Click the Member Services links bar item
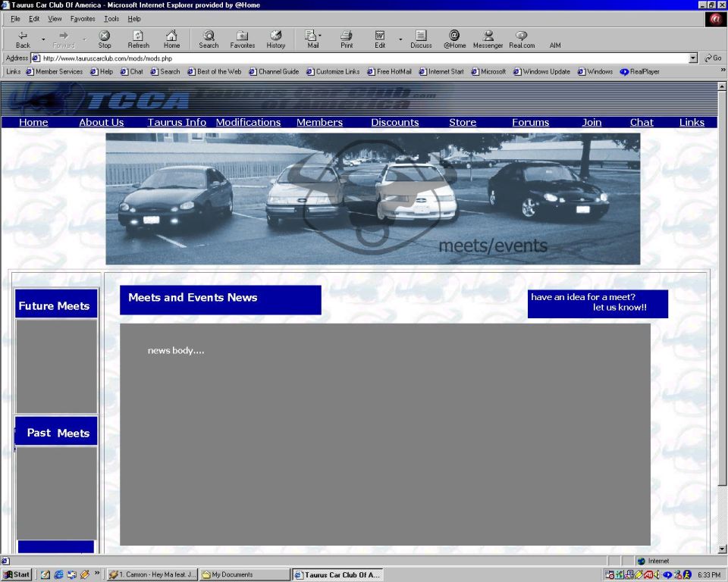This screenshot has width=728, height=582. (x=55, y=71)
